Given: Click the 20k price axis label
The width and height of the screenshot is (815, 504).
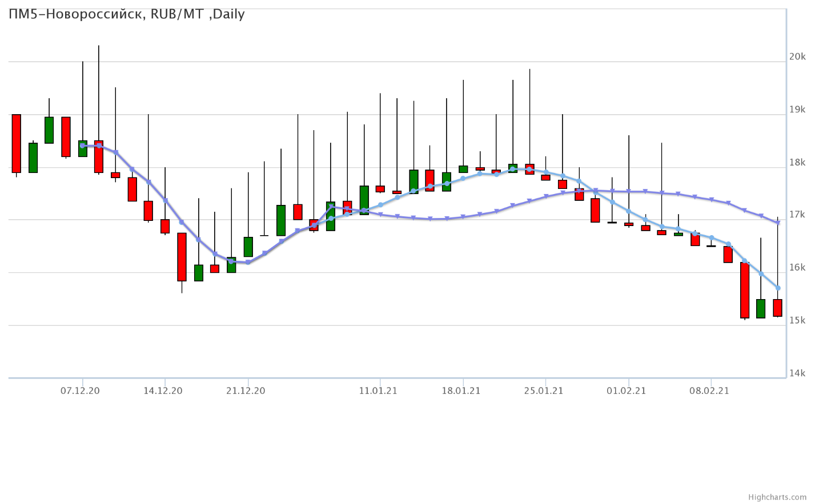Looking at the screenshot, I should click(797, 57).
